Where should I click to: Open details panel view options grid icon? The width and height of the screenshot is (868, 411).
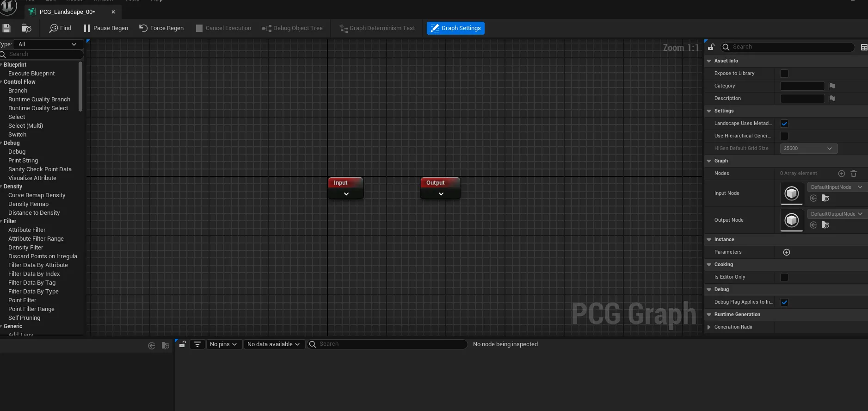click(863, 47)
